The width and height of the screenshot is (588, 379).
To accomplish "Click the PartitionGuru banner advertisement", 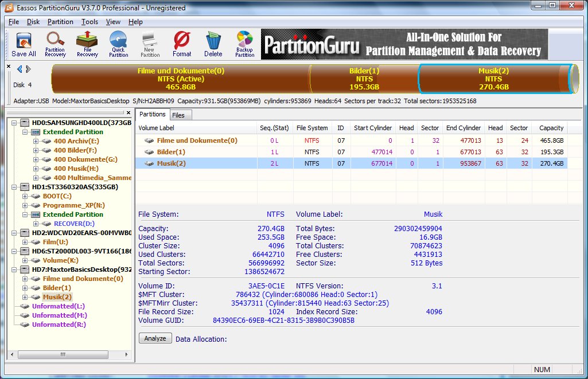I will point(404,44).
